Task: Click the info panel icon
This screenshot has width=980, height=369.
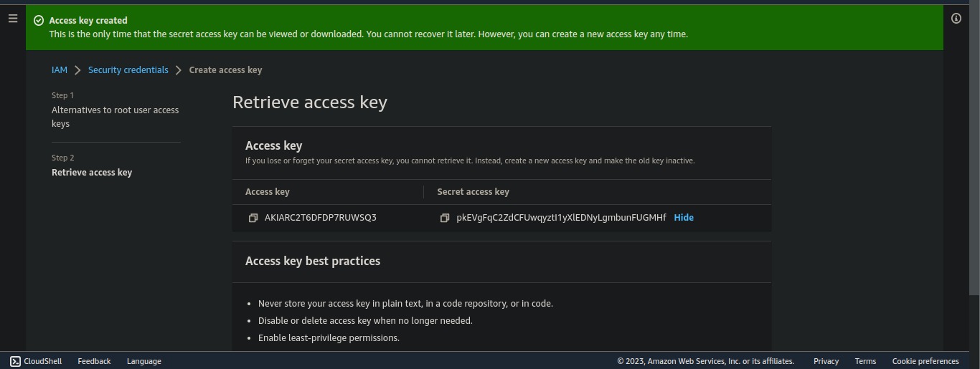Action: click(x=956, y=19)
